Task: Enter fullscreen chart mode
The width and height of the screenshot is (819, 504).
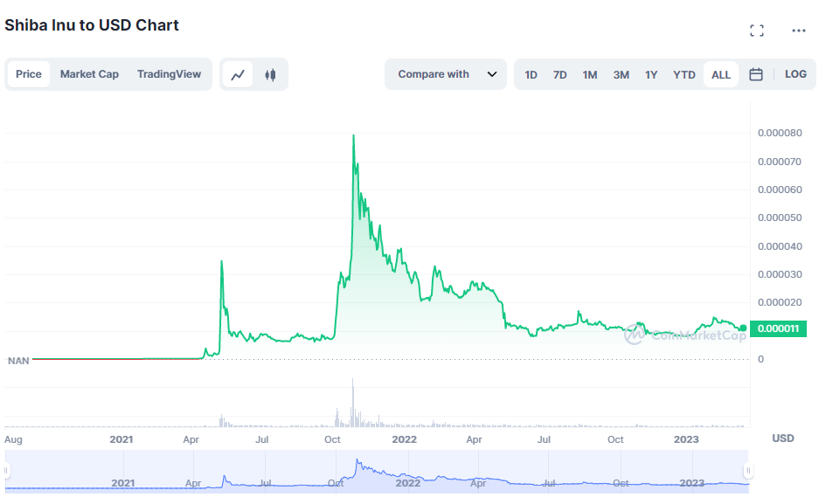Action: click(x=756, y=31)
